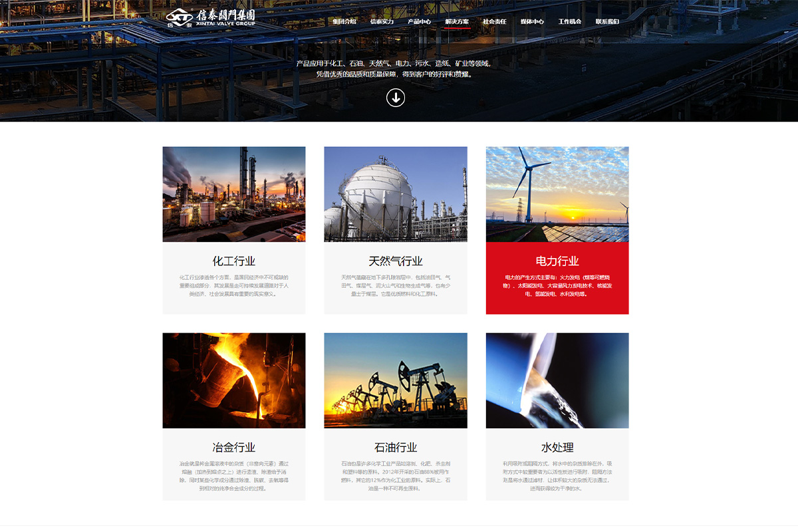
Task: Click the oil pumpjacks sunset image
Action: tap(396, 380)
